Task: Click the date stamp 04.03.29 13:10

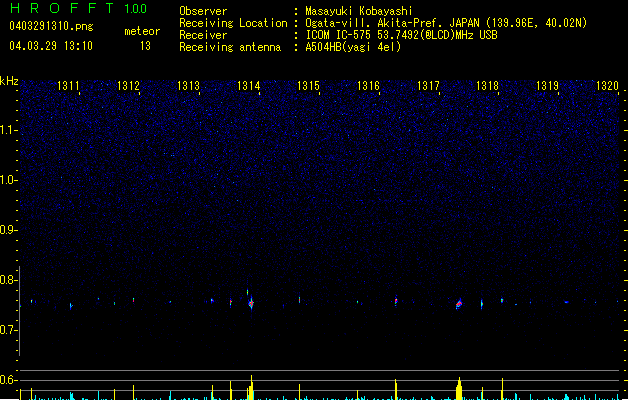Action: point(51,46)
